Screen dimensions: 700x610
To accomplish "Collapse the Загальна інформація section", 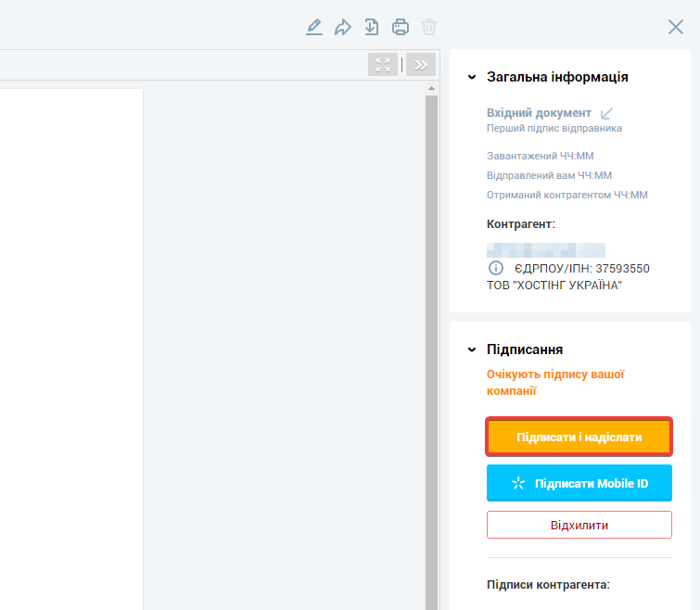I will pos(472,77).
